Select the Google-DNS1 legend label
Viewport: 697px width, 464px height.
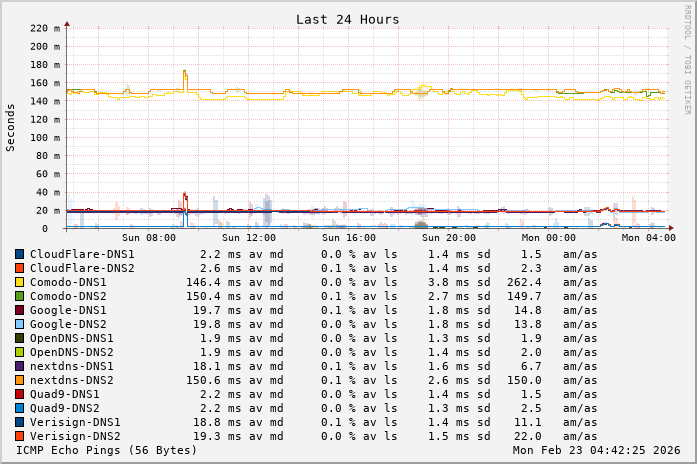(68, 311)
